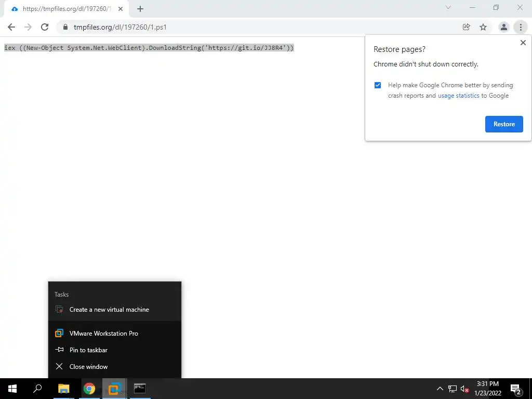Switch to Chrome from taskbar
This screenshot has height=399, width=532.
pos(89,389)
